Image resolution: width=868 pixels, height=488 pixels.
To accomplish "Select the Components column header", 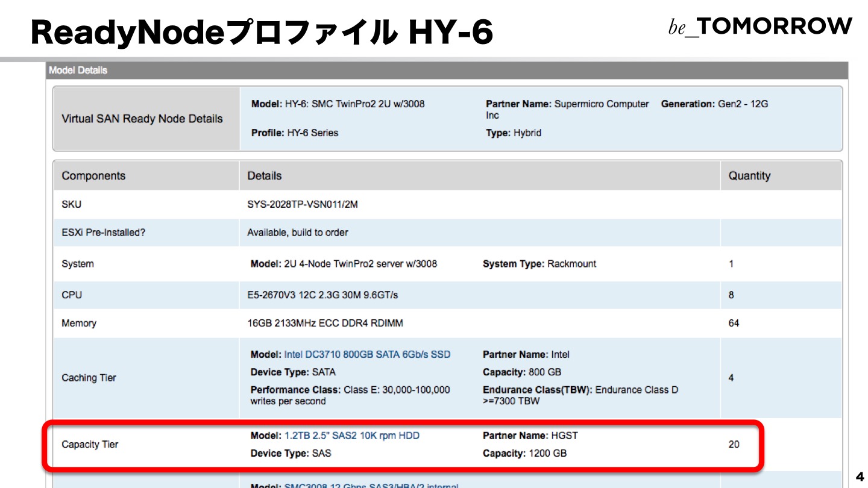I will tap(93, 176).
